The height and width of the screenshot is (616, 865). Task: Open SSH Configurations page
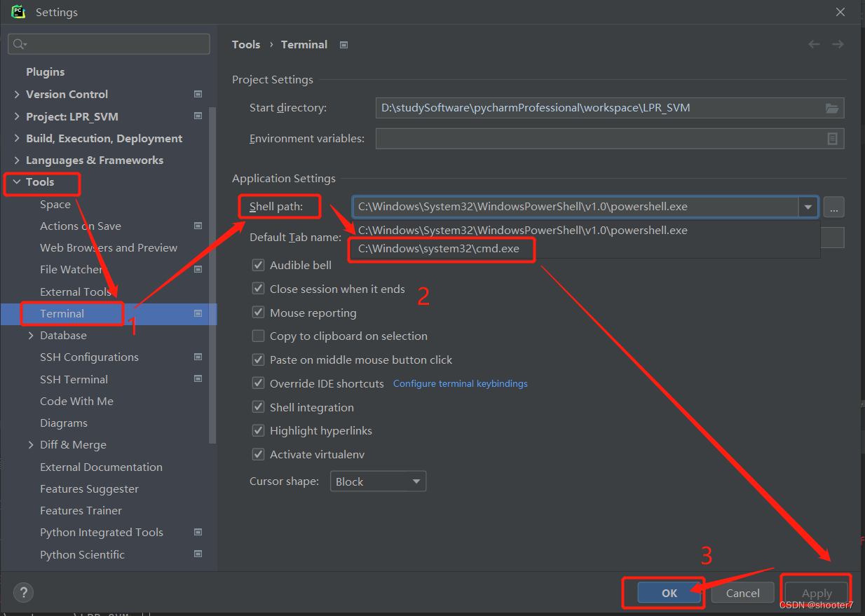click(90, 357)
